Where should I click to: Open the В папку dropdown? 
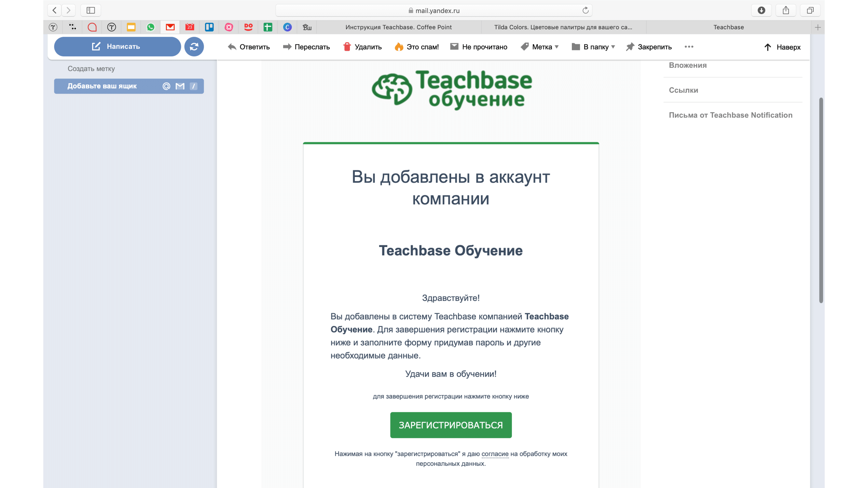pyautogui.click(x=593, y=47)
